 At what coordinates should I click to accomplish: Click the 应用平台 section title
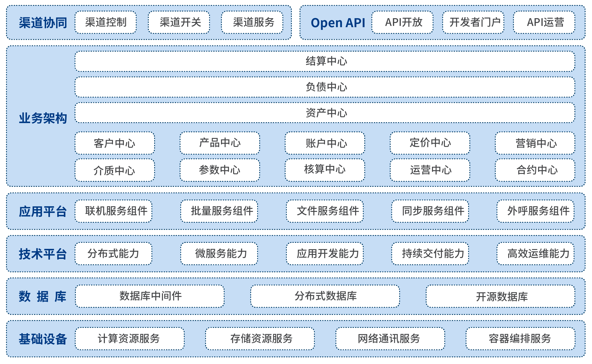click(x=43, y=212)
